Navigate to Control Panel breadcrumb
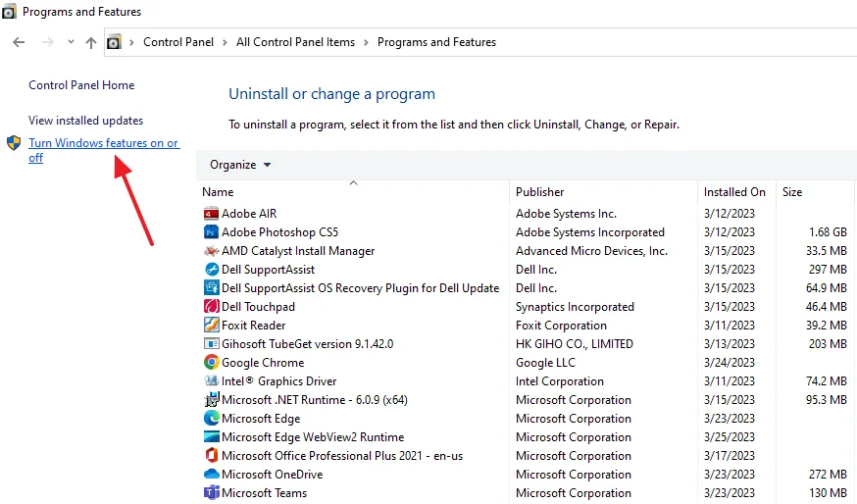Screen dimensions: 857x504 click(x=178, y=42)
